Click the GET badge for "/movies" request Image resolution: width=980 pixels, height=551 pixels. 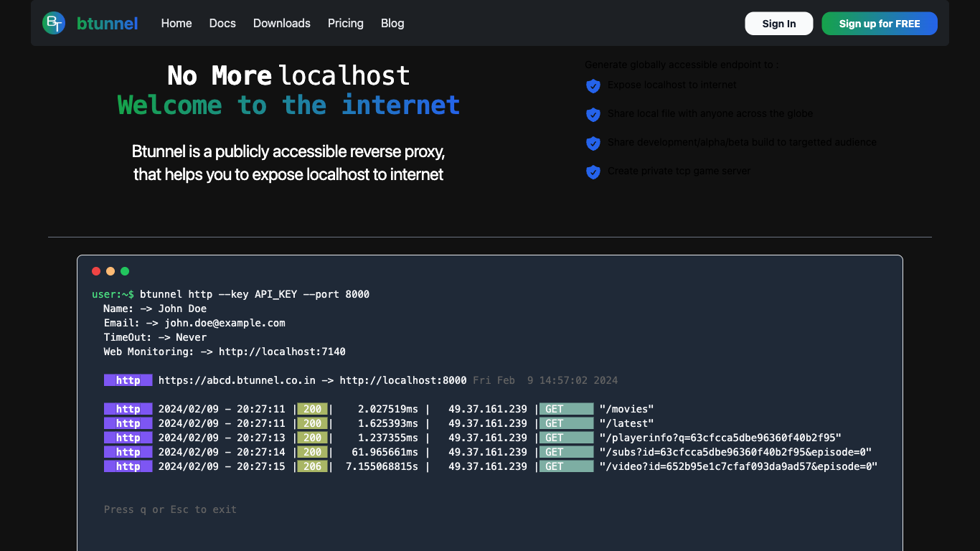(x=566, y=409)
